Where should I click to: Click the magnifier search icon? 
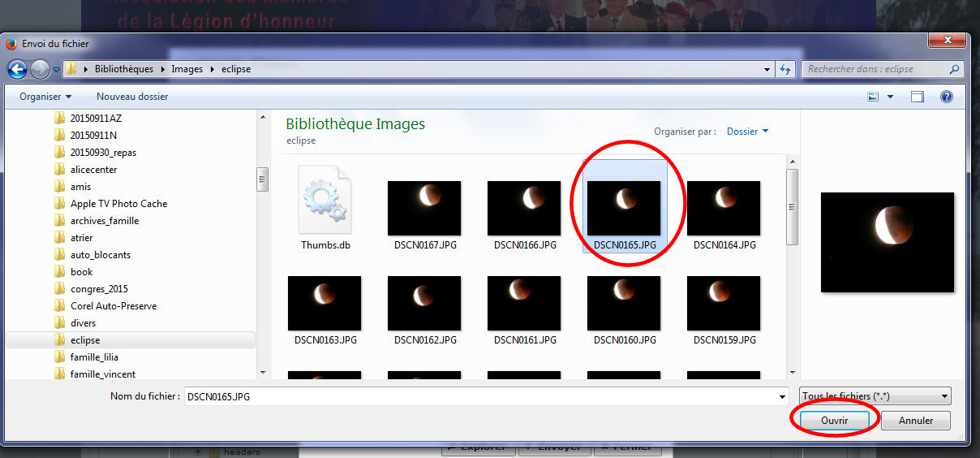(x=954, y=70)
